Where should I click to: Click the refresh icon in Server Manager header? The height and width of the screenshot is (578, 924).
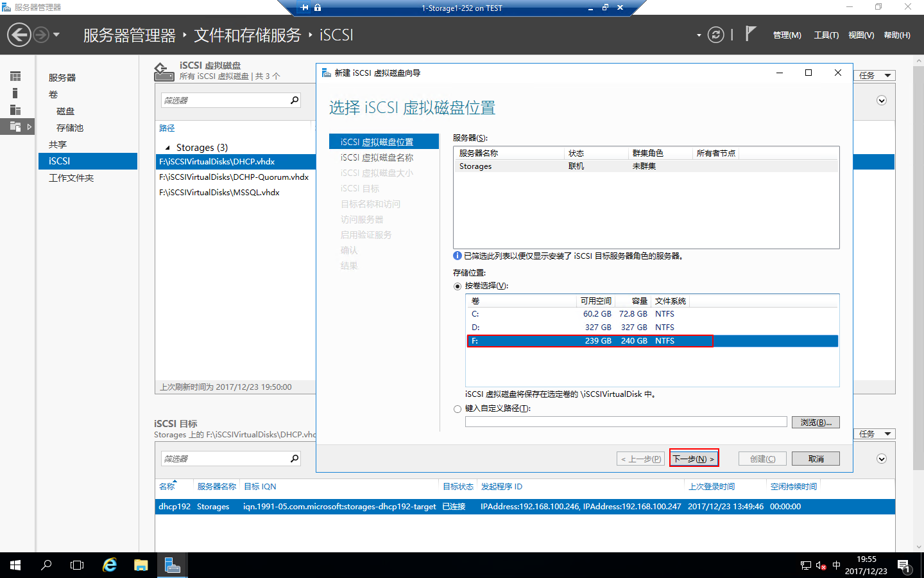715,35
